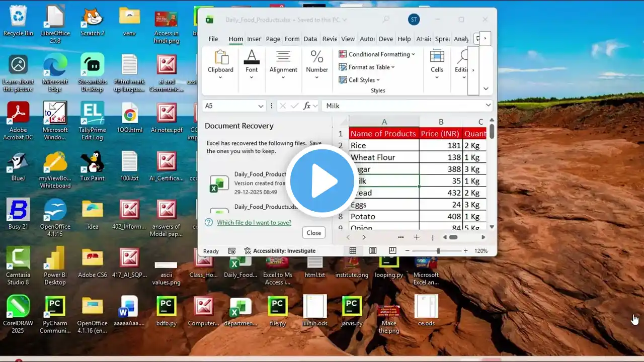
Task: Open the Ribbon Display Options chevron
Action: (x=486, y=88)
